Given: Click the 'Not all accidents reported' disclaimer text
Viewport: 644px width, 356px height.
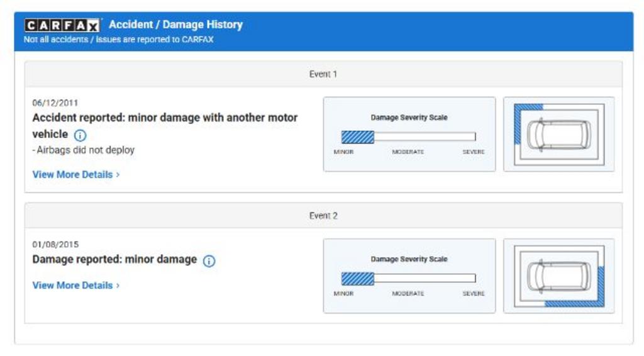Looking at the screenshot, I should point(118,40).
